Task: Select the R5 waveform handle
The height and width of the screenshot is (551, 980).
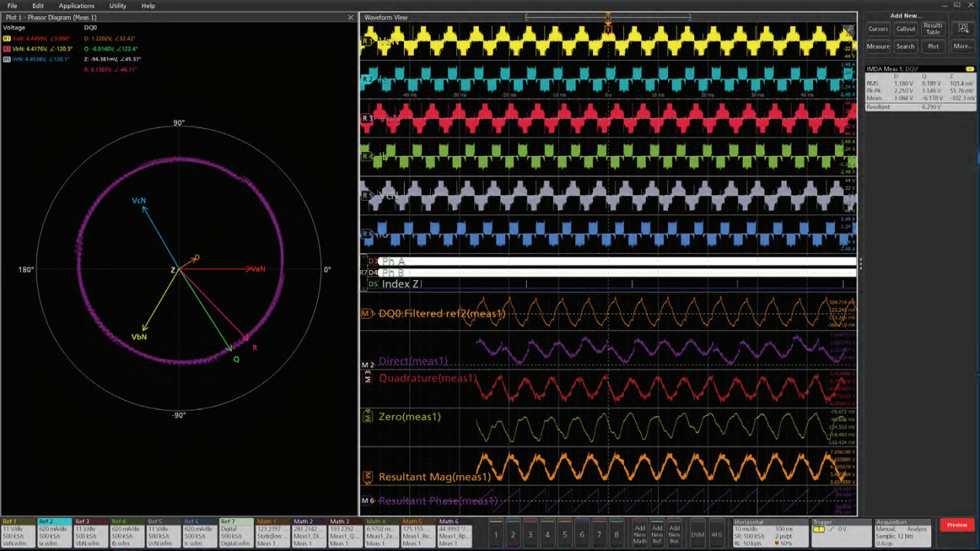Action: [x=368, y=195]
